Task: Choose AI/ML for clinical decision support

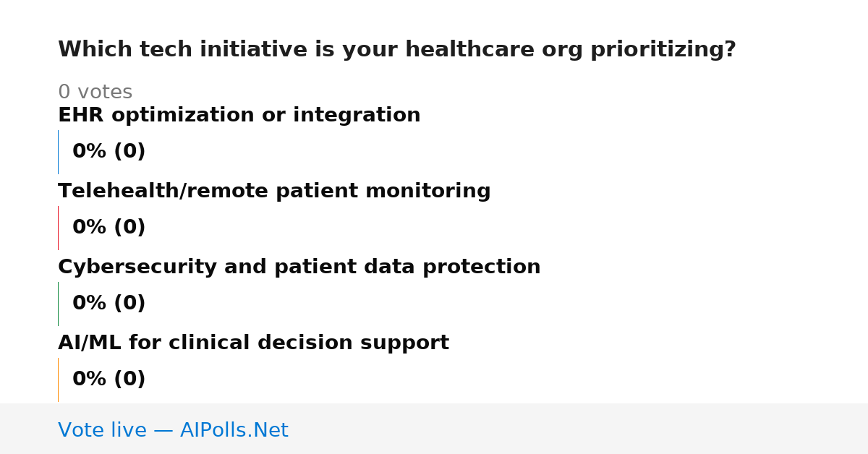Action: [253, 343]
